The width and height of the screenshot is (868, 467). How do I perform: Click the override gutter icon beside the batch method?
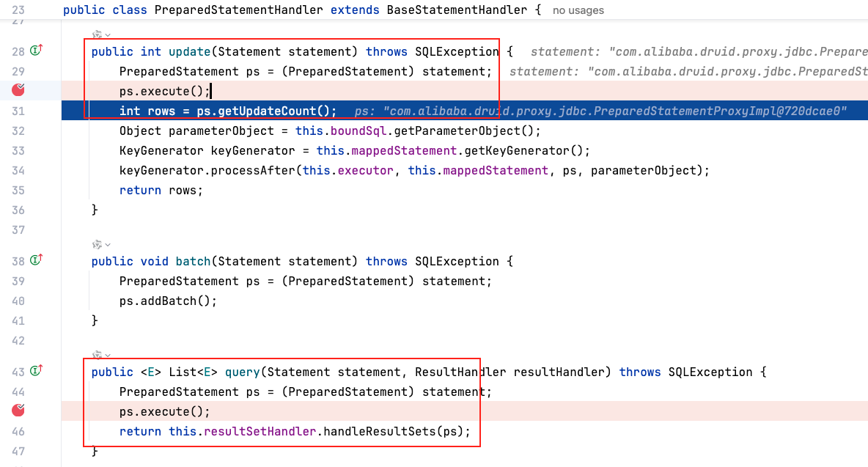click(x=37, y=260)
